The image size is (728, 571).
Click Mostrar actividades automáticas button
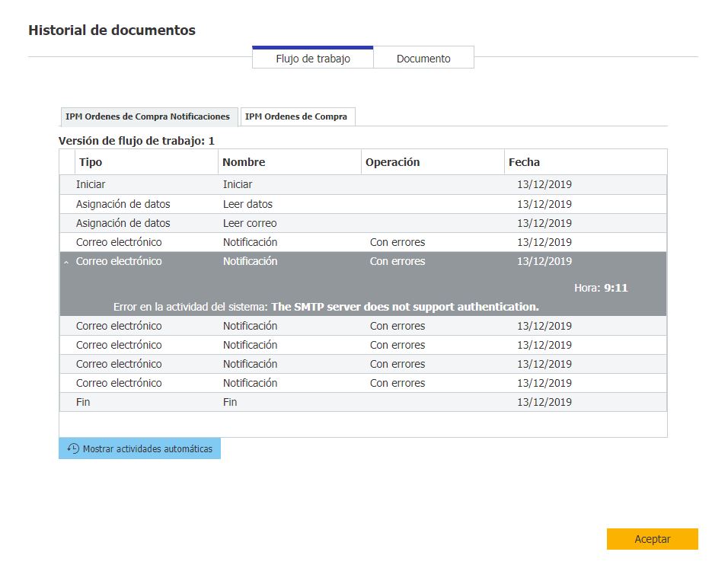140,449
